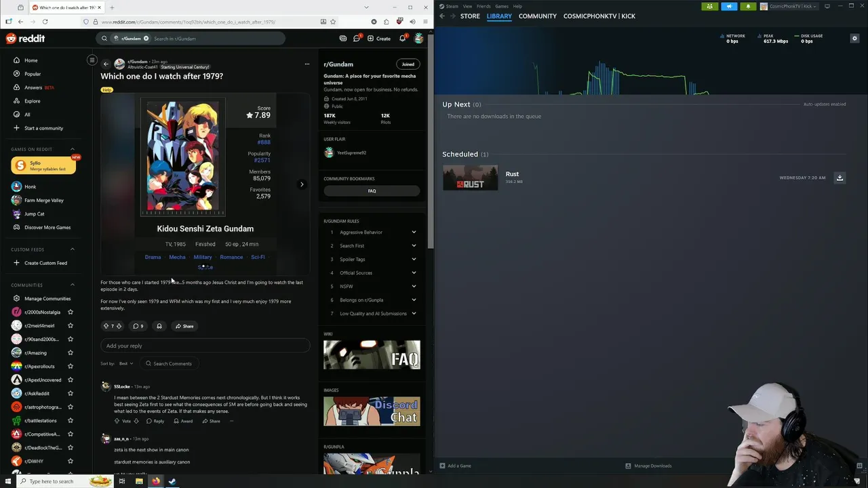Enter Steam Big Picture mode icon
The height and width of the screenshot is (488, 868).
(x=827, y=6)
